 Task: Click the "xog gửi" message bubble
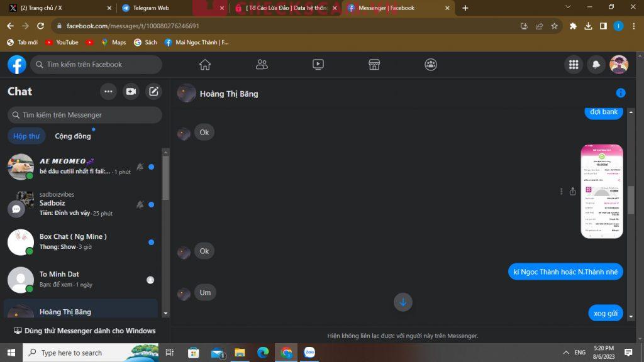pyautogui.click(x=606, y=313)
